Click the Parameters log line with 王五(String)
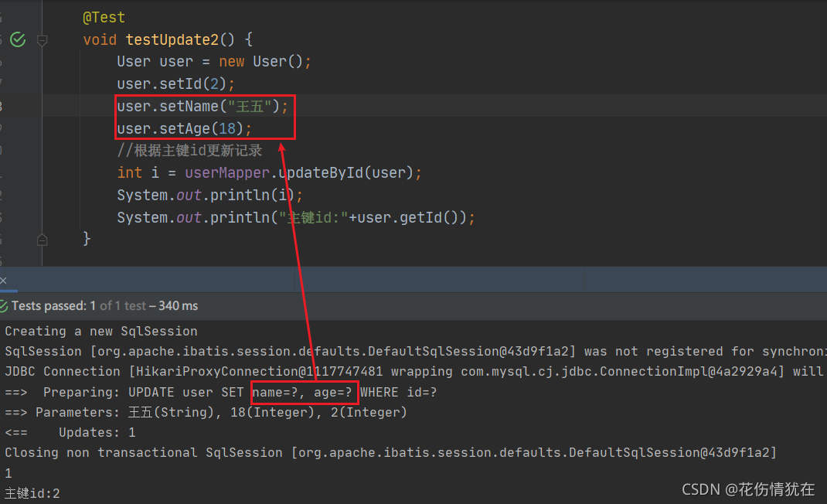 pyautogui.click(x=206, y=412)
